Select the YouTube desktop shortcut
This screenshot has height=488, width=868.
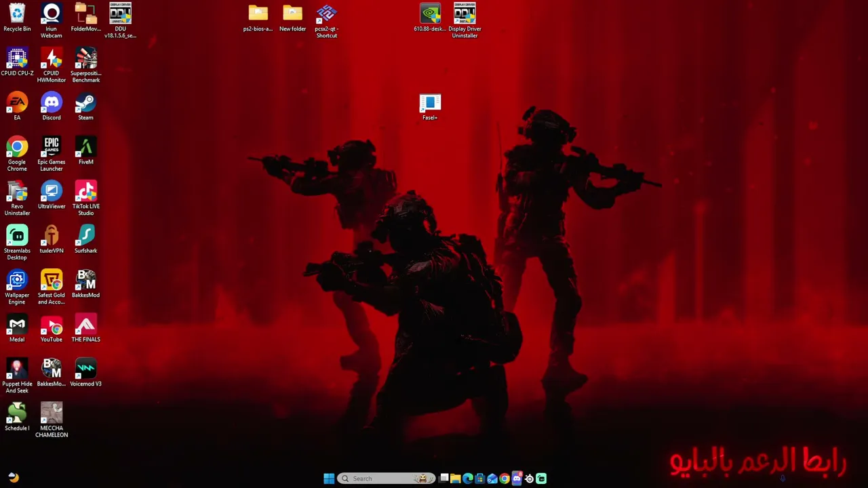[52, 329]
